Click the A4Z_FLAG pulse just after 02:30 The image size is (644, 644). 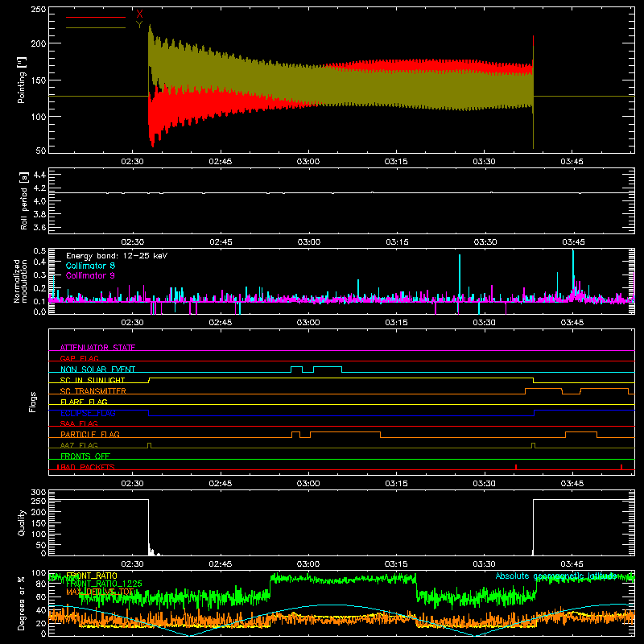(x=149, y=446)
